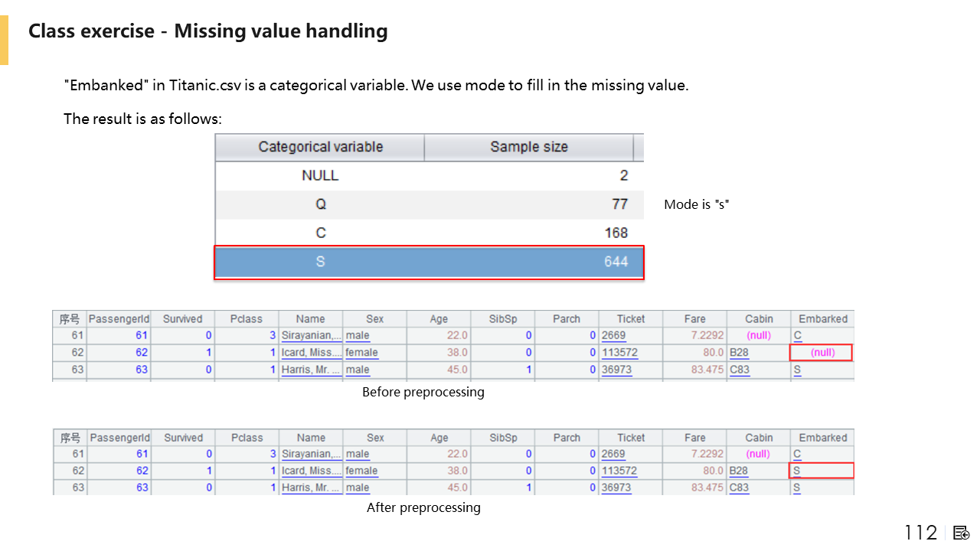The image size is (980, 551).
Task: Select the highlighted S row with 644
Action: 429,262
